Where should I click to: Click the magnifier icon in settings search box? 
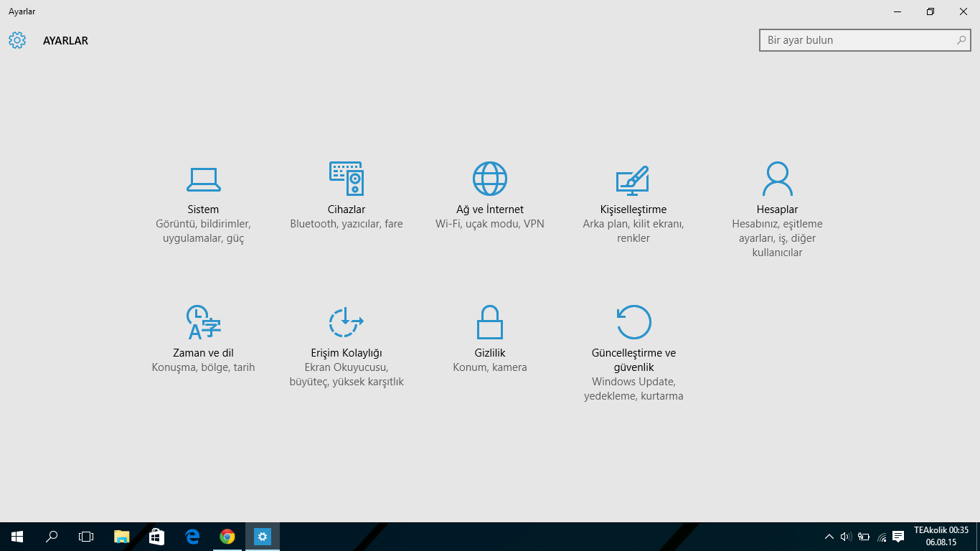(961, 40)
